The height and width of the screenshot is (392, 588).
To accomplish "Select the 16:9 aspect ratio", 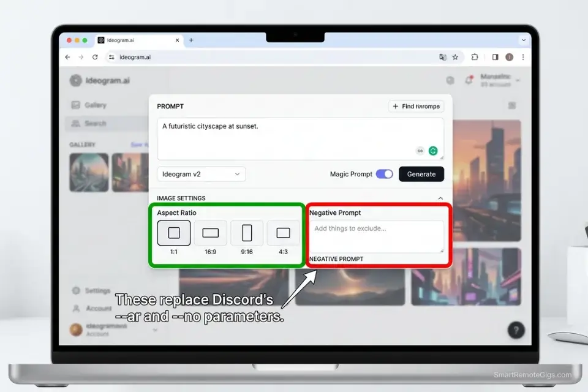I will pyautogui.click(x=210, y=233).
